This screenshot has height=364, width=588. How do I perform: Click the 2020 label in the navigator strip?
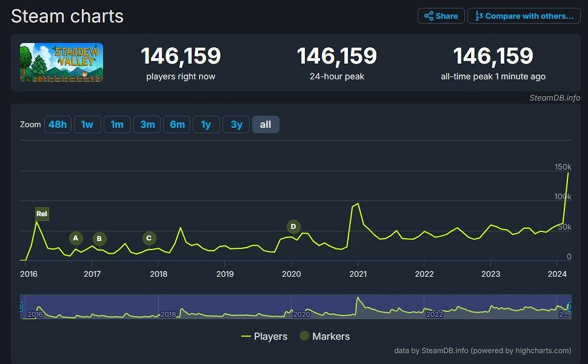(301, 315)
